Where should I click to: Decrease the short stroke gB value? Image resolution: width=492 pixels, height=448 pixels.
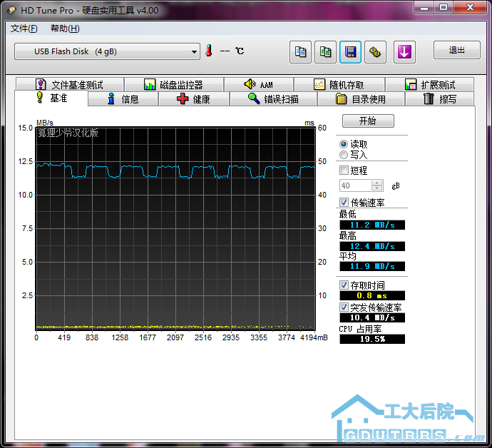click(x=377, y=188)
